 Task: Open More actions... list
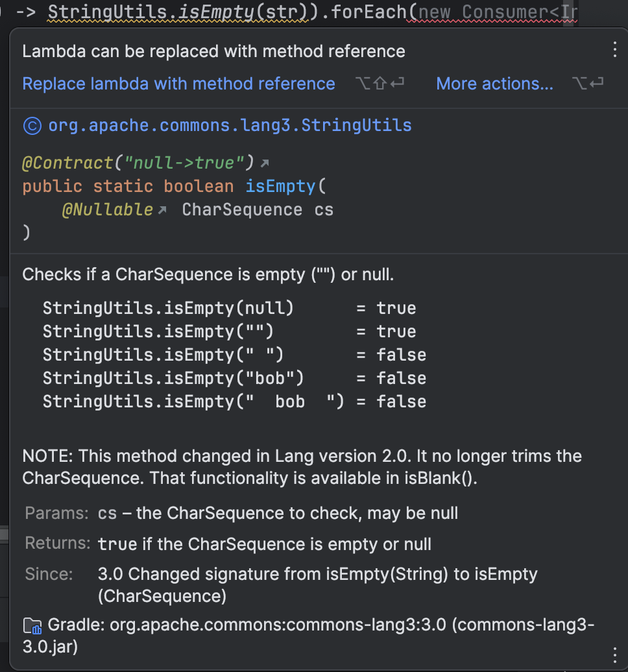(x=494, y=84)
